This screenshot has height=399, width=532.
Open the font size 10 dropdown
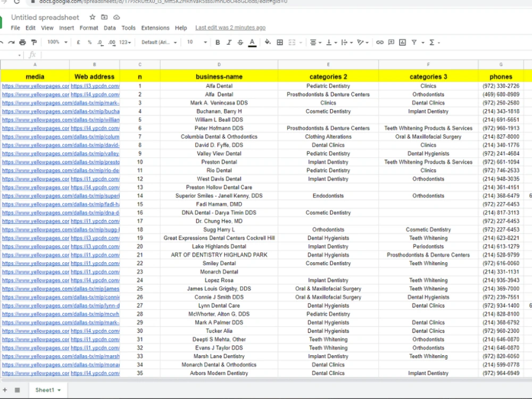197,42
